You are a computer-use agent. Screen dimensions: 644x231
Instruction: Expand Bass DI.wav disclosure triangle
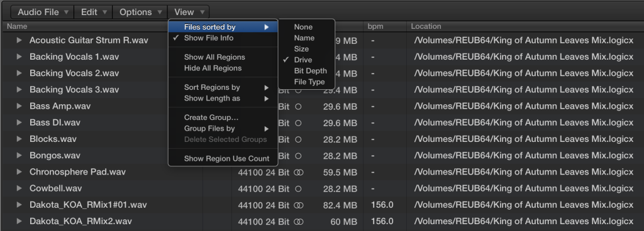coord(19,122)
